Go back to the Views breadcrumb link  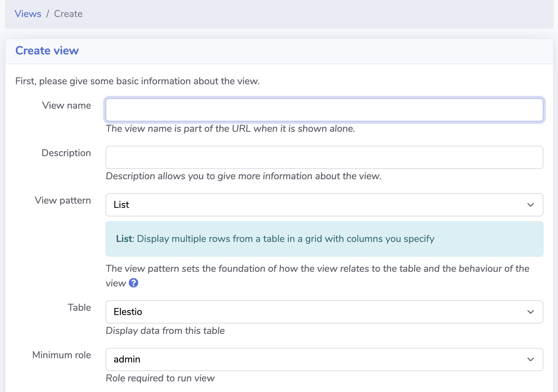tap(28, 14)
